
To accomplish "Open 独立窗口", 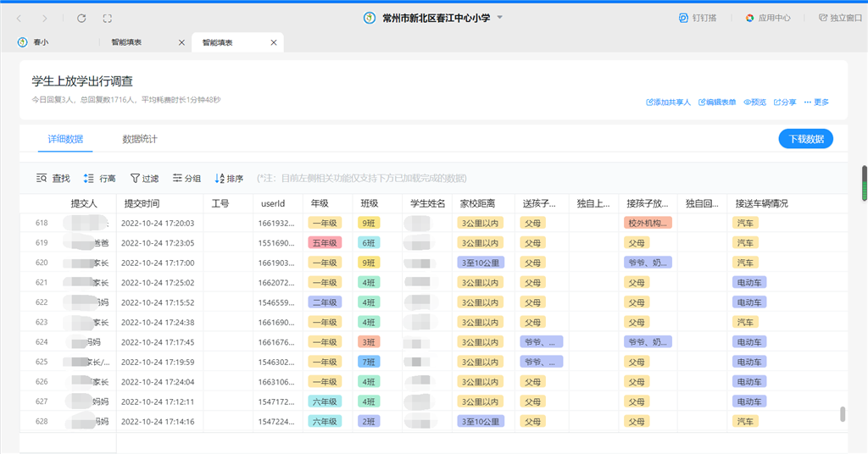I will pyautogui.click(x=840, y=18).
